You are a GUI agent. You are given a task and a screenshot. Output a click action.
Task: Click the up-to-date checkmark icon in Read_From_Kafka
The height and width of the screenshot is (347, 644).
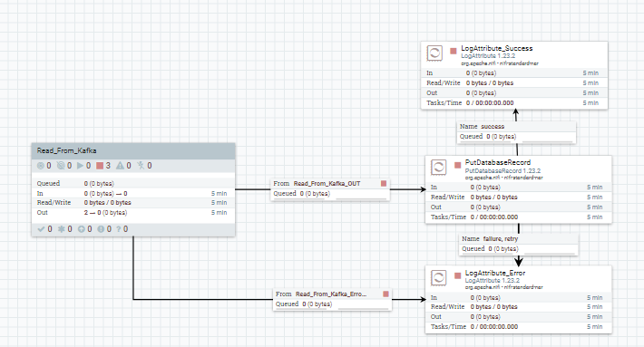41,229
